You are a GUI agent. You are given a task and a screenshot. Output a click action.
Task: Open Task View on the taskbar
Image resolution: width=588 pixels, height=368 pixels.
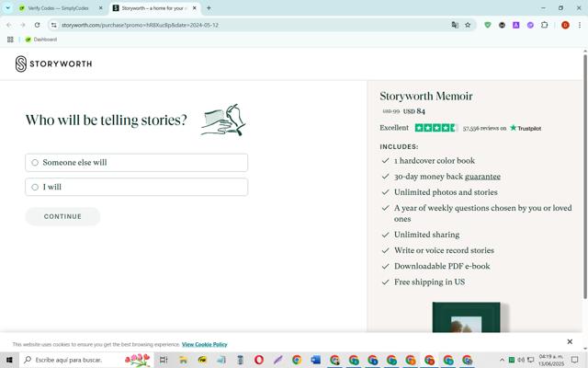(164, 360)
